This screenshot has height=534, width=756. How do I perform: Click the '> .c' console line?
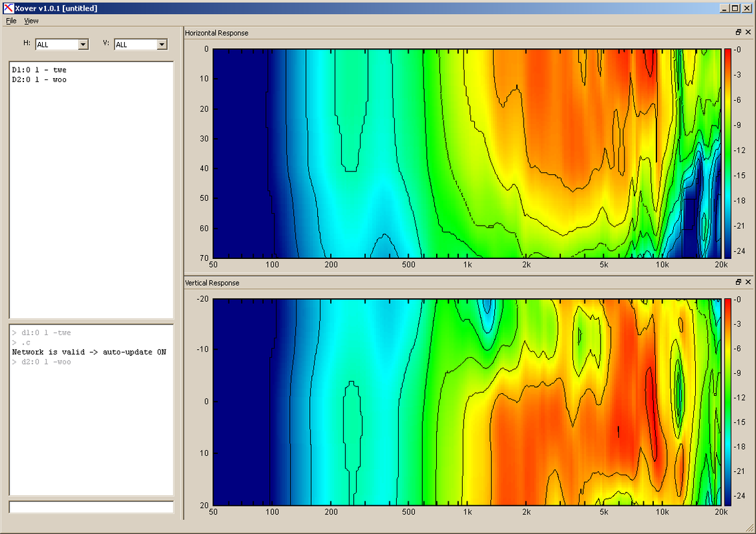(x=21, y=342)
